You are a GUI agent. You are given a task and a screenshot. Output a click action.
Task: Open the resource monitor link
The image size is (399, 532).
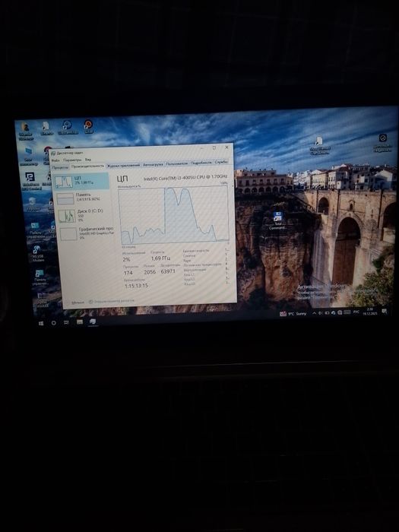coord(114,301)
